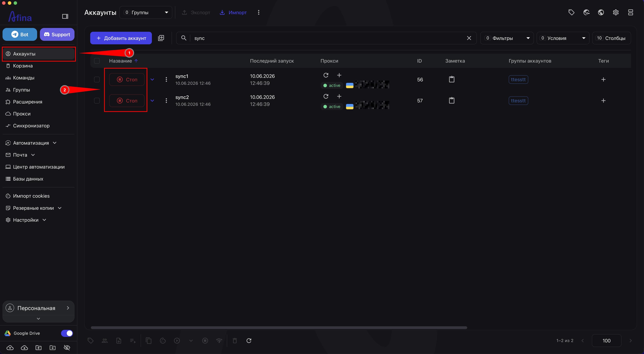Toggle the Google Drive switch
Image resolution: width=644 pixels, height=354 pixels.
tap(67, 333)
